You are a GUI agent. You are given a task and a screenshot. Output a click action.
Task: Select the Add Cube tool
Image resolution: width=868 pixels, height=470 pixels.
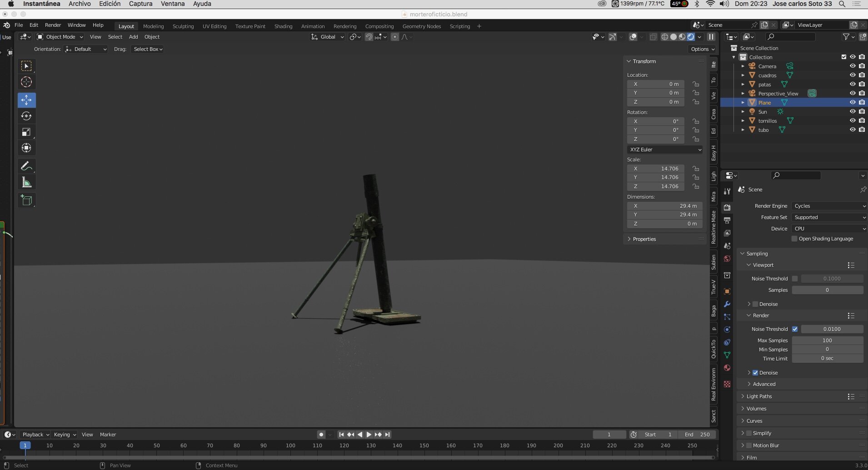click(26, 200)
